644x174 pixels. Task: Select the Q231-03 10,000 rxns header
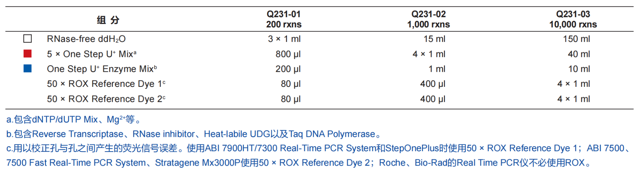[573, 19]
